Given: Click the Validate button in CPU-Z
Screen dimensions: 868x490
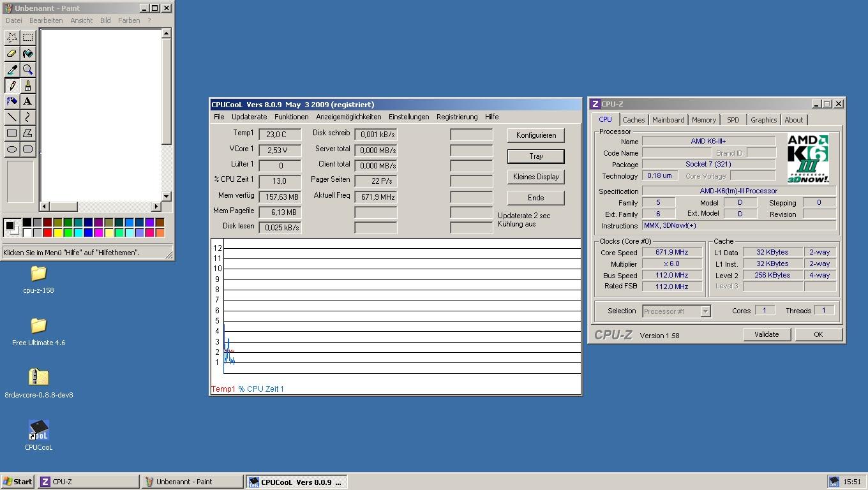Looking at the screenshot, I should pyautogui.click(x=767, y=334).
